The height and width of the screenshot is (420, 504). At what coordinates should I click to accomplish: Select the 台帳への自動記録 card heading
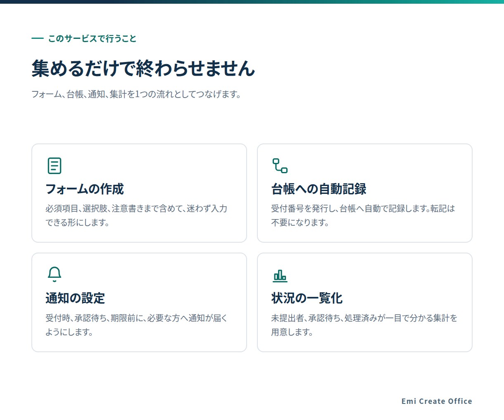click(x=319, y=189)
